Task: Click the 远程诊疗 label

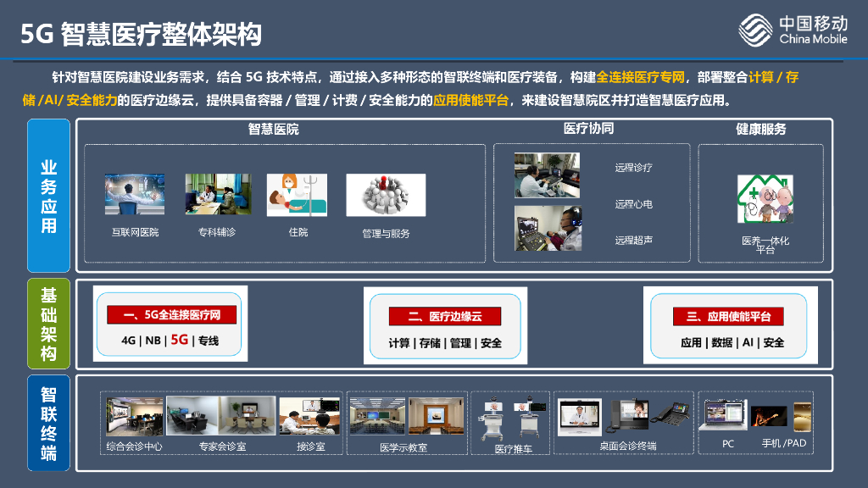Action: [x=633, y=168]
